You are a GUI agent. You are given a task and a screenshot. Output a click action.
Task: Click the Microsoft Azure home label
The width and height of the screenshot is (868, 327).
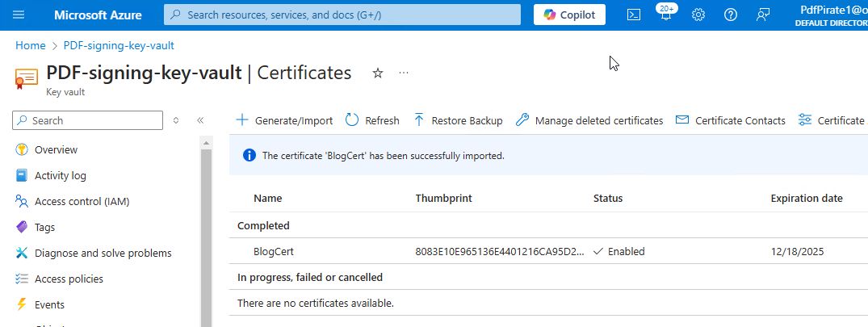click(98, 15)
